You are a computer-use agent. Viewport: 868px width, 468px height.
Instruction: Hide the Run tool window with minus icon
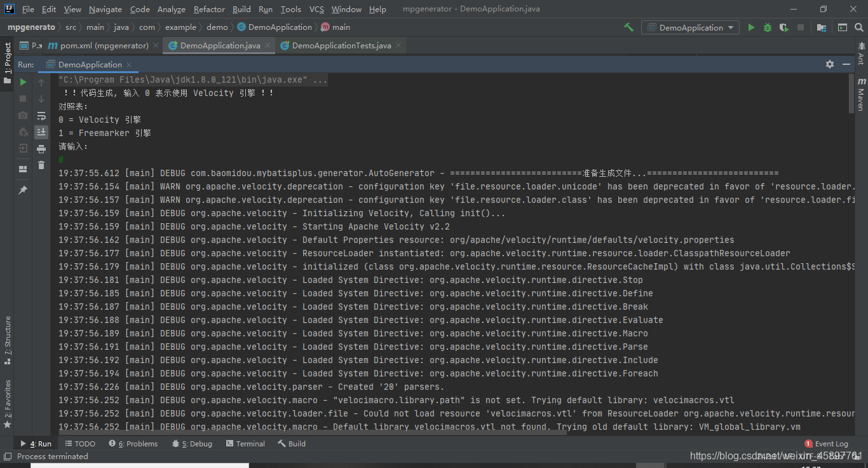(x=846, y=64)
